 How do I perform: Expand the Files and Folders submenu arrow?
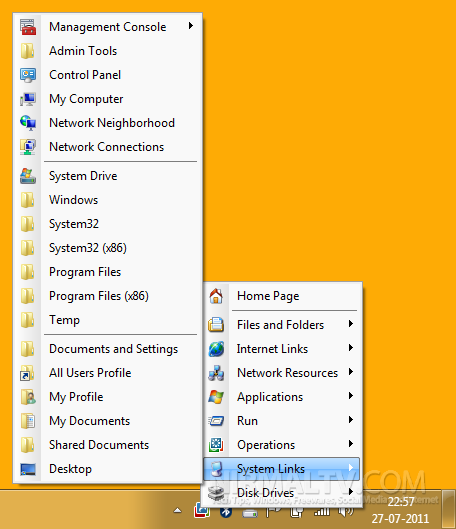tap(351, 324)
